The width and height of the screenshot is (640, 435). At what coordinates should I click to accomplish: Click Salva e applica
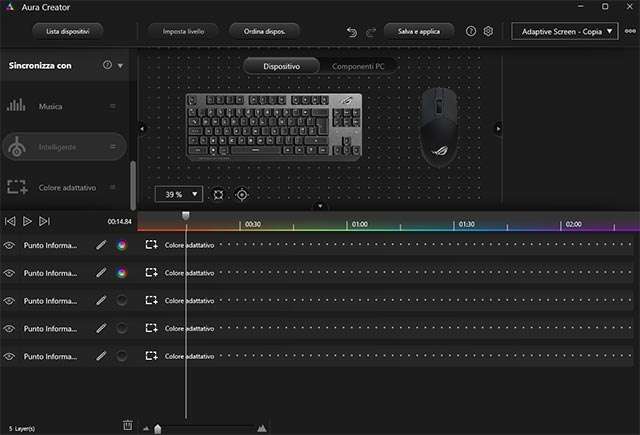419,31
